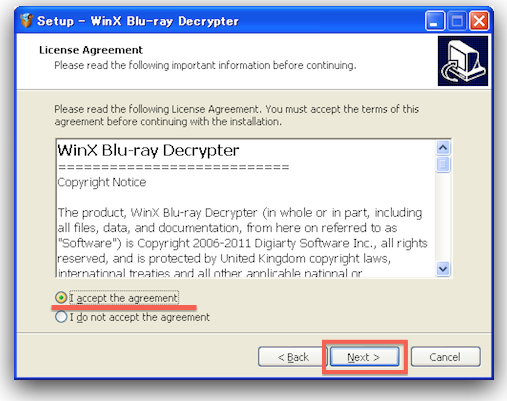The height and width of the screenshot is (401, 507).
Task: Select the 'I accept the agreement' radio button
Action: (61, 297)
